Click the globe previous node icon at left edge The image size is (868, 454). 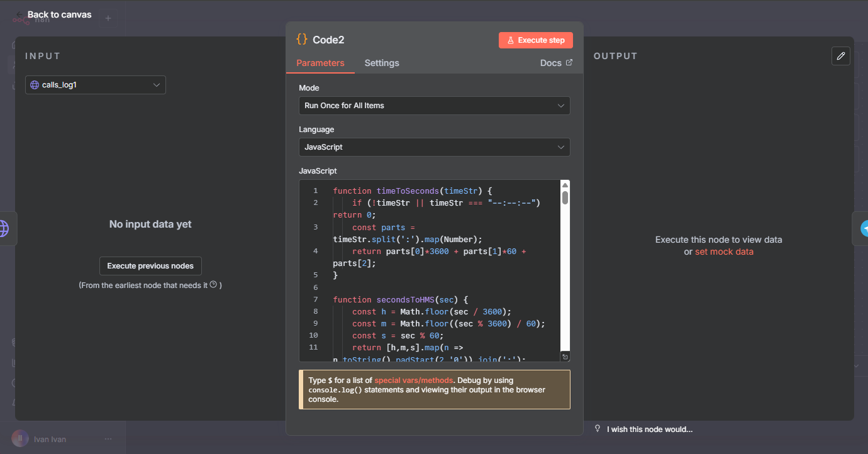pyautogui.click(x=4, y=228)
